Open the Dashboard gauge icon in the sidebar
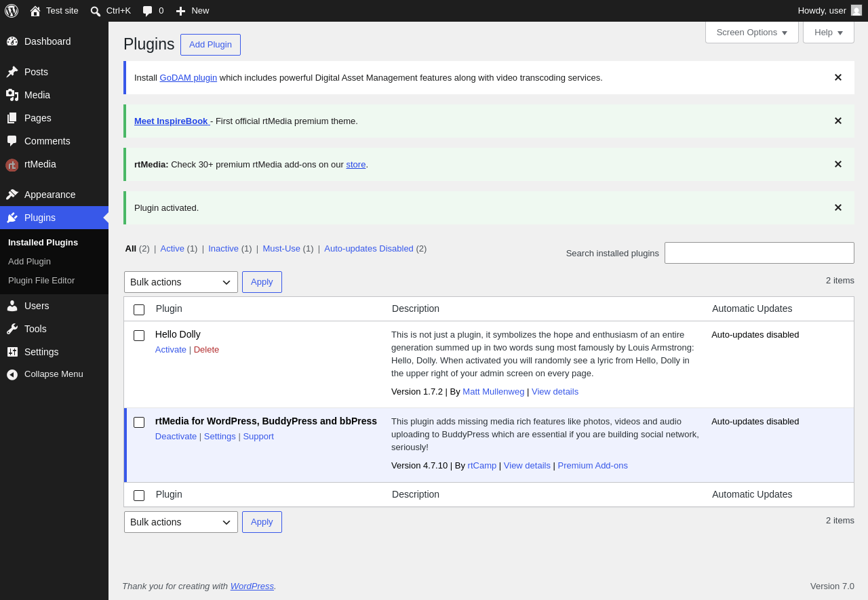Image resolution: width=868 pixels, height=600 pixels. click(12, 41)
